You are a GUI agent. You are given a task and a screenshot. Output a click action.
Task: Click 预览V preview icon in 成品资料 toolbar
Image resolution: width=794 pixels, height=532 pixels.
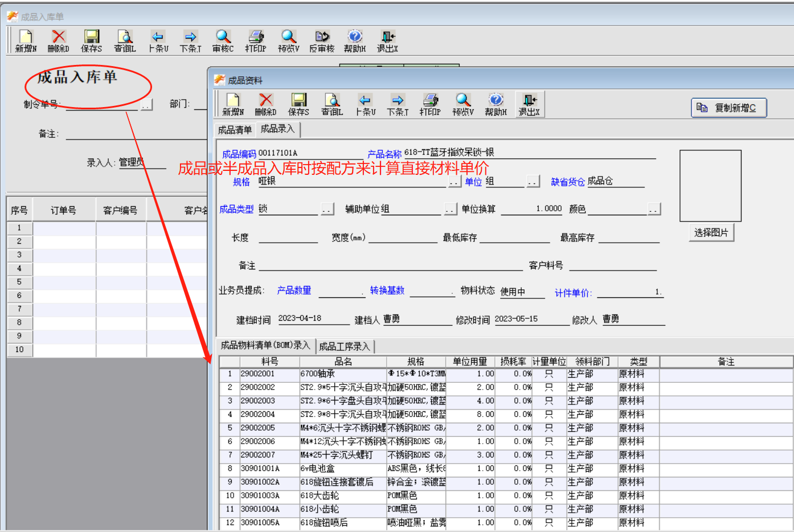[x=463, y=105]
